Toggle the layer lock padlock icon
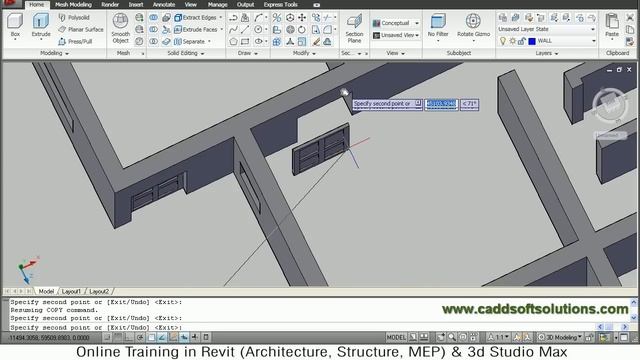Screen dimensions: 640x360 coord(522,41)
